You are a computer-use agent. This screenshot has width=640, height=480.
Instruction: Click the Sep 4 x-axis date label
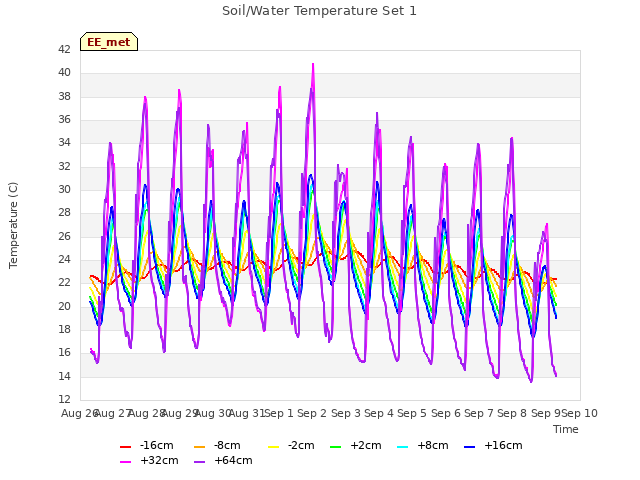click(379, 413)
